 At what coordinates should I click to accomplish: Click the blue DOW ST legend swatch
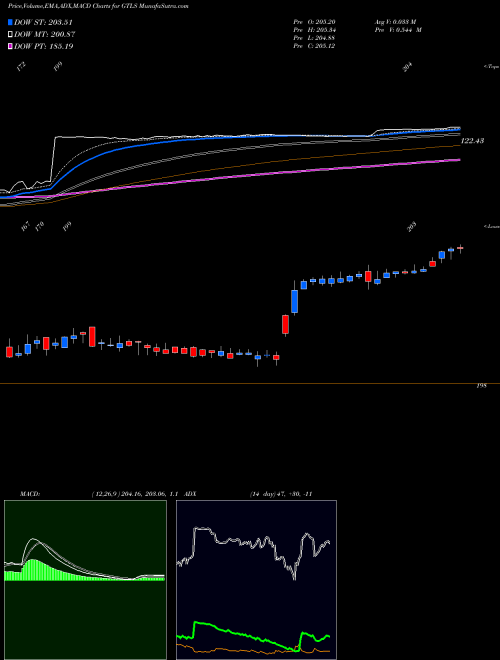tap(10, 22)
